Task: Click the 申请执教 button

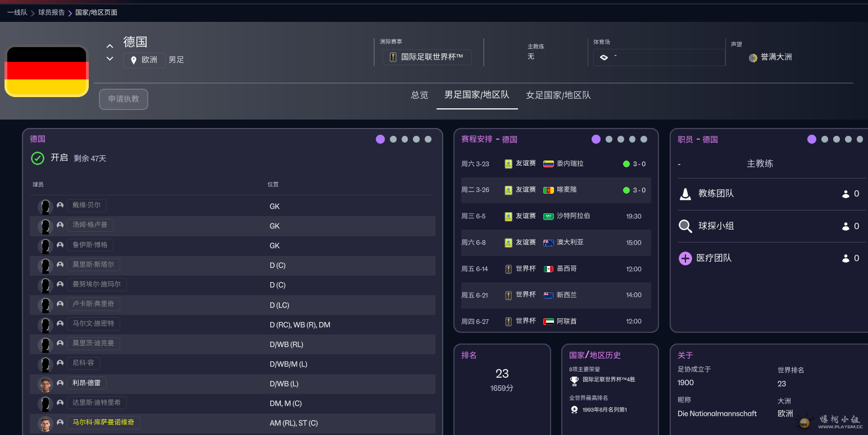Action: tap(124, 99)
